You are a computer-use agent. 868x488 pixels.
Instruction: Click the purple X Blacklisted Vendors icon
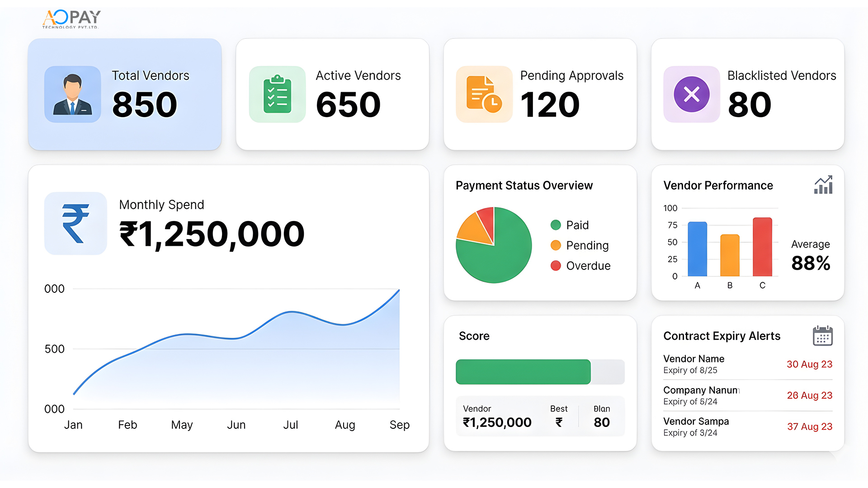point(692,94)
